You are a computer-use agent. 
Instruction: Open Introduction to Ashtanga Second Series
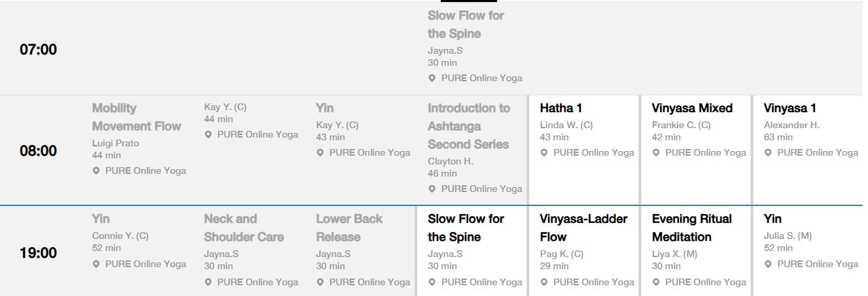(468, 126)
